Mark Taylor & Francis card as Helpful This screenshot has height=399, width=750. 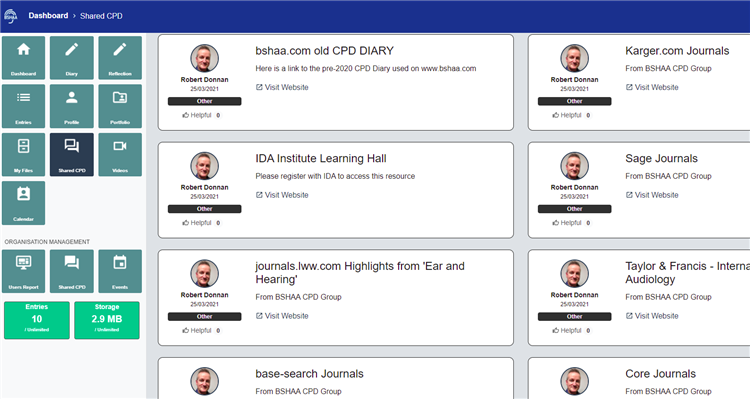(572, 330)
